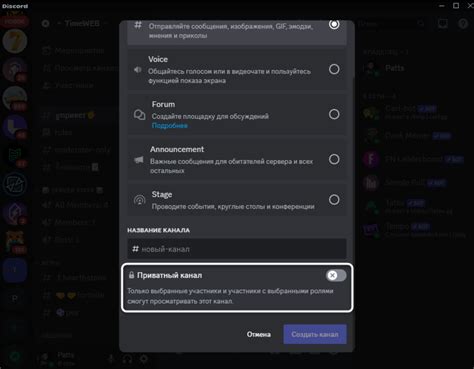Screen dimensions: 474x369
Task: Open the blue rounded-square server icon
Action: [x=15, y=270]
